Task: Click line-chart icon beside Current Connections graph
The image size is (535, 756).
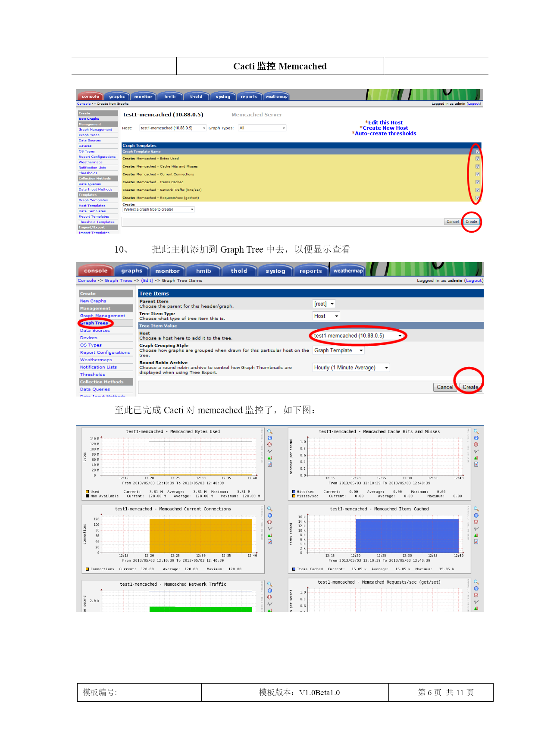Action: [x=270, y=529]
